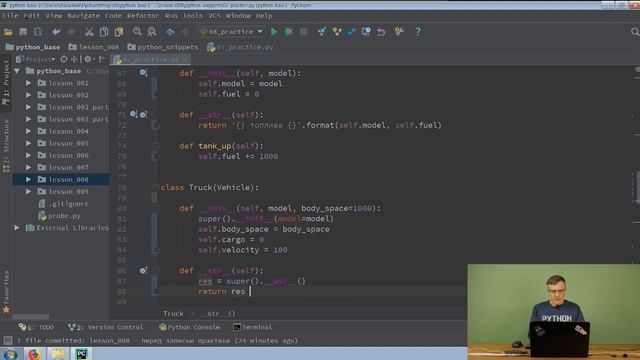This screenshot has height=360, width=640.
Task: Click the Paste clipboard icon
Action: pyautogui.click(x=119, y=32)
